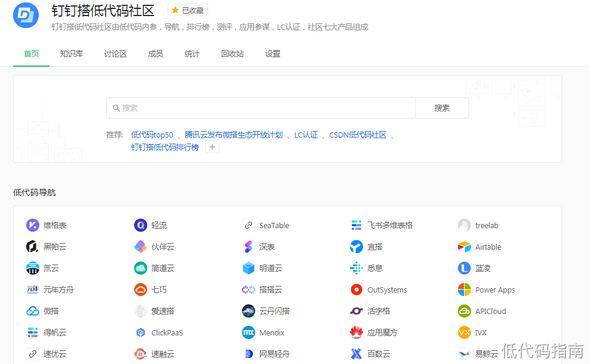This screenshot has height=364, width=589.
Task: Switch to the 首页 tab
Action: point(31,54)
